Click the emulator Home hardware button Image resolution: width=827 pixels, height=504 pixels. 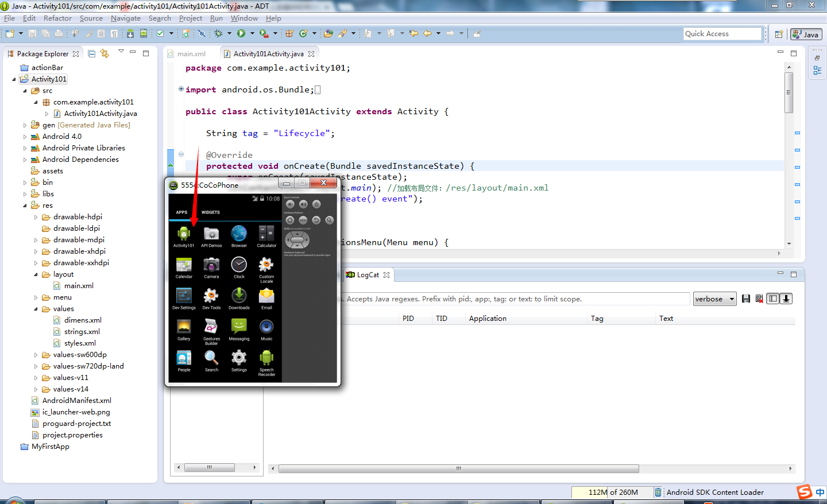pyautogui.click(x=290, y=220)
